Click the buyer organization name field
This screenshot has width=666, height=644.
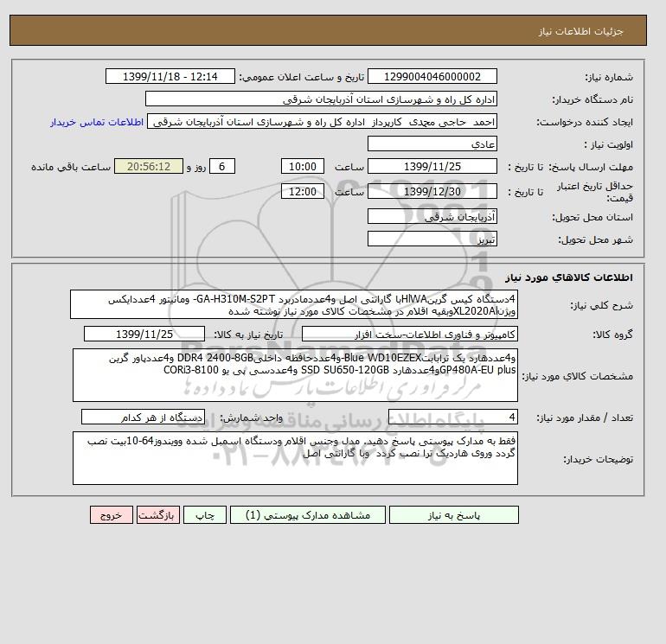[x=321, y=99]
